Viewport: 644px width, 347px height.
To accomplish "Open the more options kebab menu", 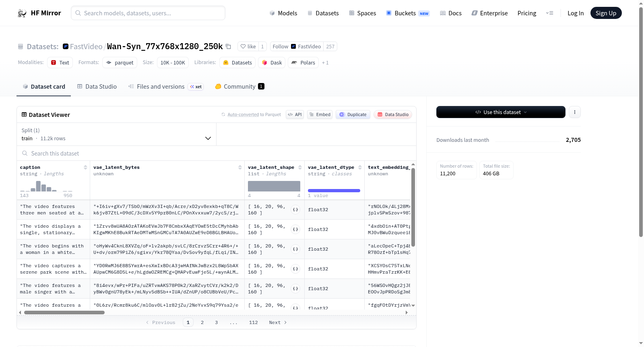I will [575, 112].
